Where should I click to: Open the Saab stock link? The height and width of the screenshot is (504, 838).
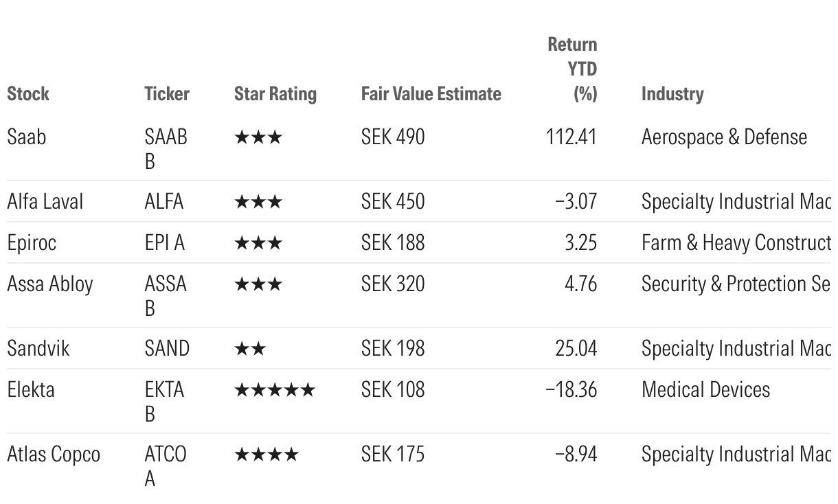pos(26,137)
